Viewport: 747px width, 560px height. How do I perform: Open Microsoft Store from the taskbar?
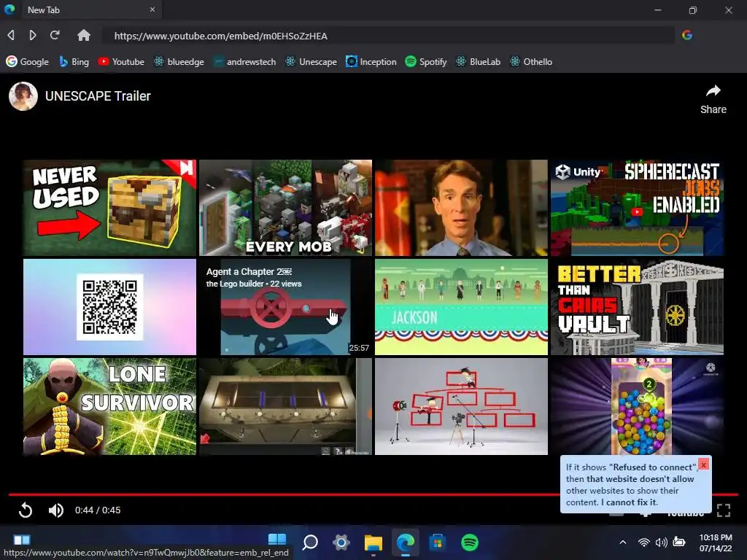pos(438,542)
